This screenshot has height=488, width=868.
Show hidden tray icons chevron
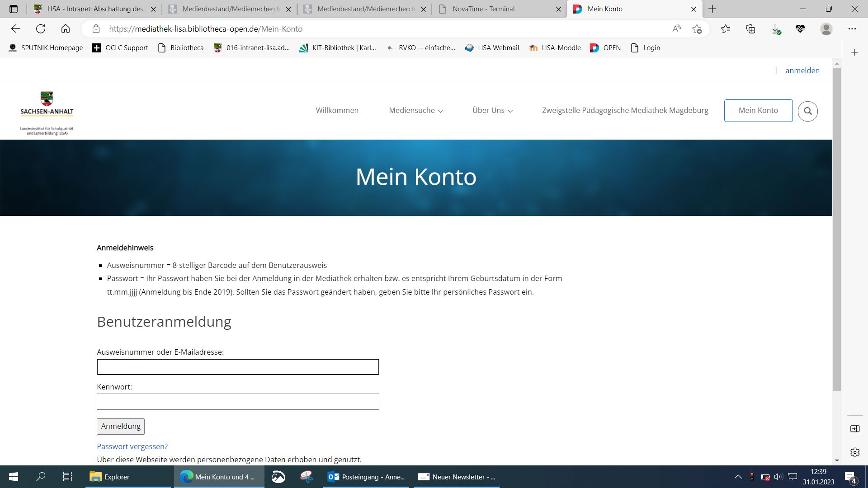738,477
